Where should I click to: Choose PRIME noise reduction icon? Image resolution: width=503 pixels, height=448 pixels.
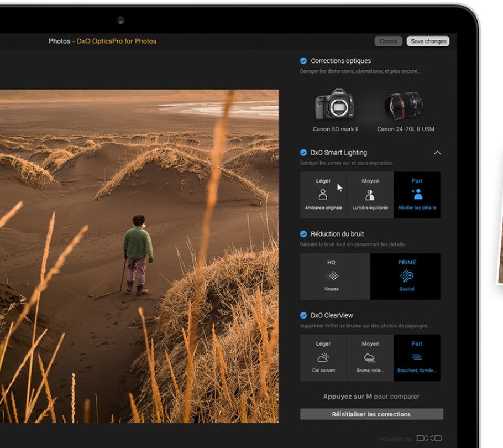(407, 275)
